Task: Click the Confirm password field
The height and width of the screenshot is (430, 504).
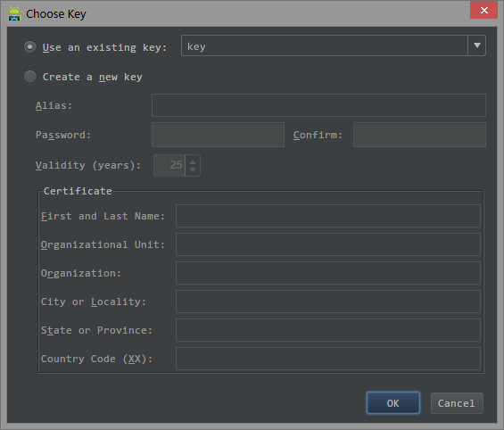Action: [419, 135]
